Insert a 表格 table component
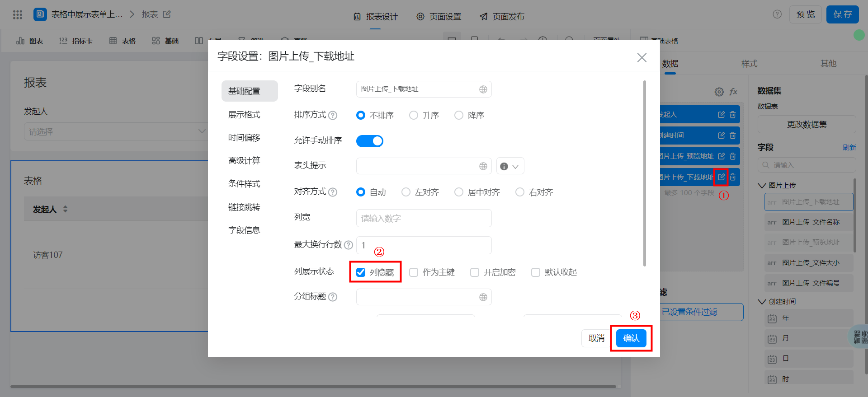Screen dimensions: 868x397 123,41
